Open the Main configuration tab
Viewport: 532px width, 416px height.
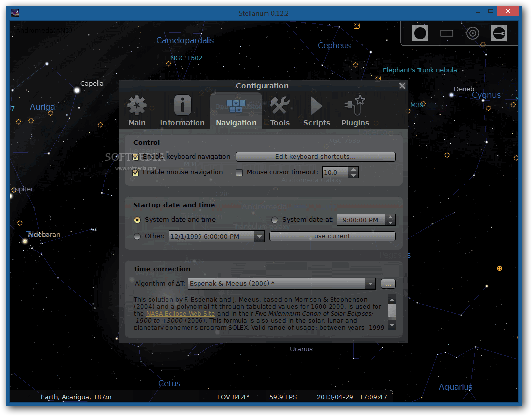(x=137, y=111)
